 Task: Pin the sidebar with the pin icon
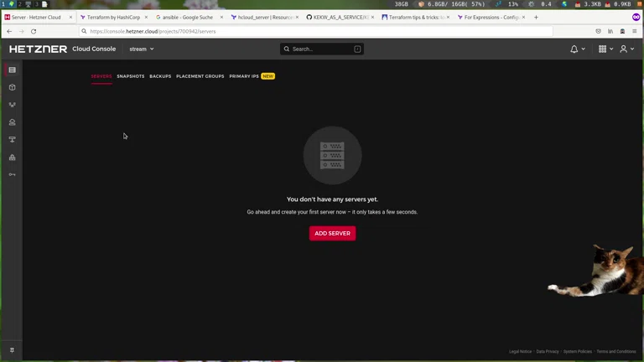tap(12, 350)
